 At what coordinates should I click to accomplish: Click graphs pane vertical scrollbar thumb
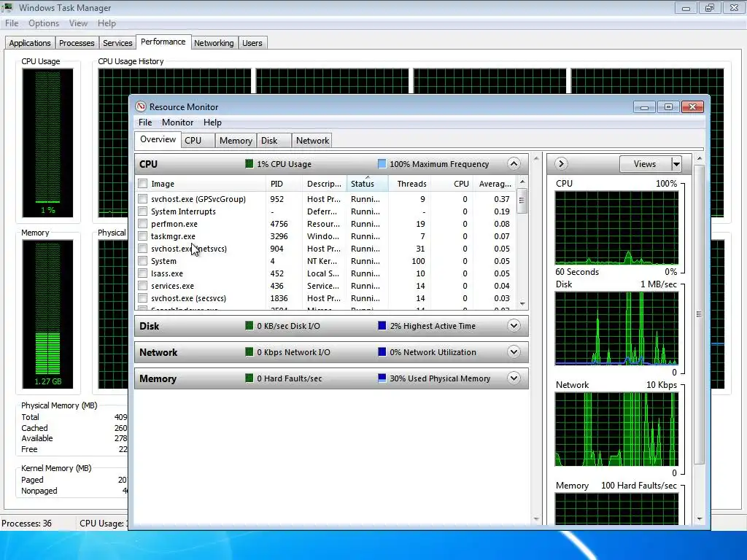coord(699,314)
